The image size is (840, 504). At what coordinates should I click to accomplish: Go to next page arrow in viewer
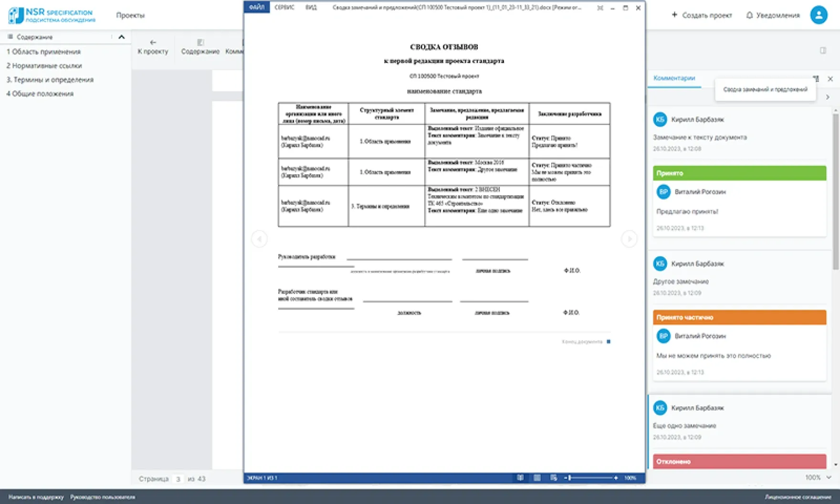(x=629, y=239)
